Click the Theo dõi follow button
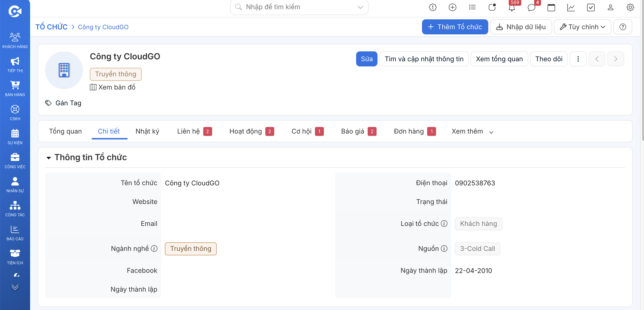Viewport: 644px width, 310px height. coord(549,59)
